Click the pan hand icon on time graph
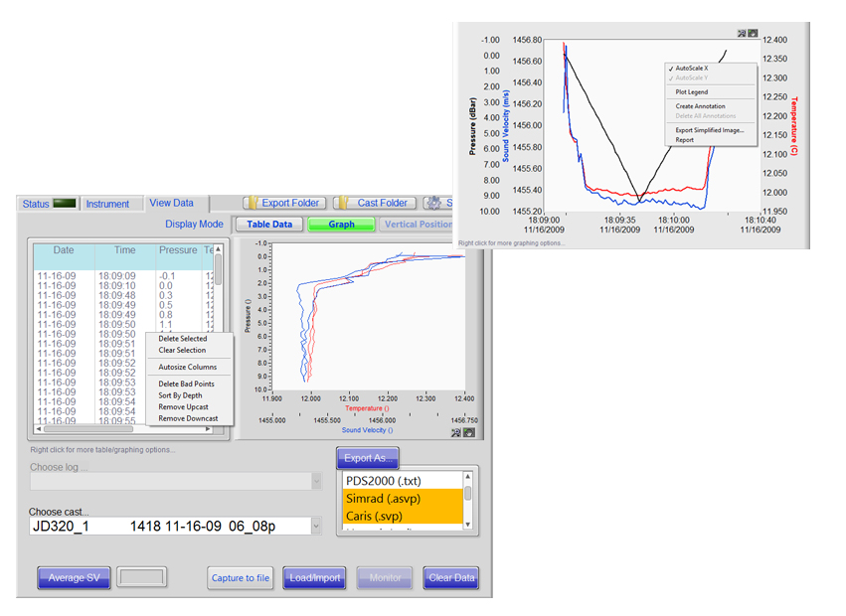Screen dimensions: 846x616 tap(753, 32)
